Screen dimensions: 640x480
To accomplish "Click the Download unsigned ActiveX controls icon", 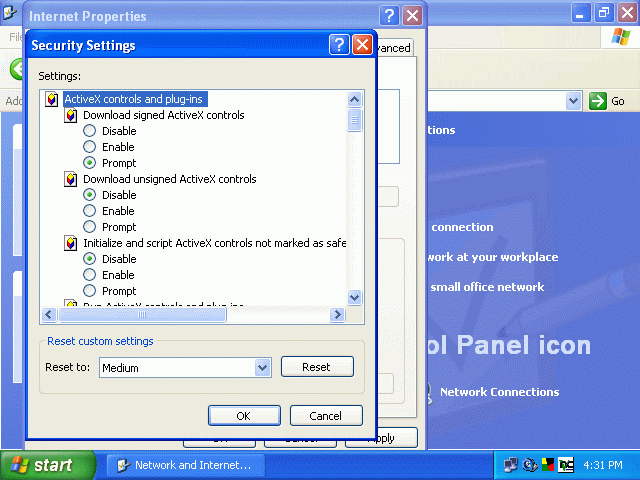I will click(x=71, y=179).
